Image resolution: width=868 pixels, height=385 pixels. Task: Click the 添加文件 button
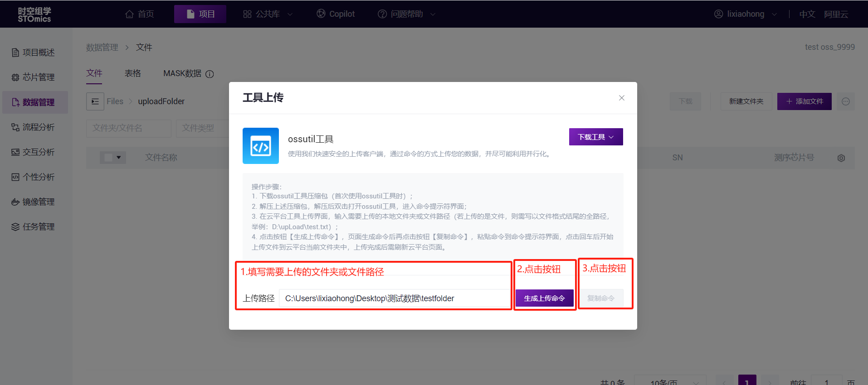click(x=805, y=101)
